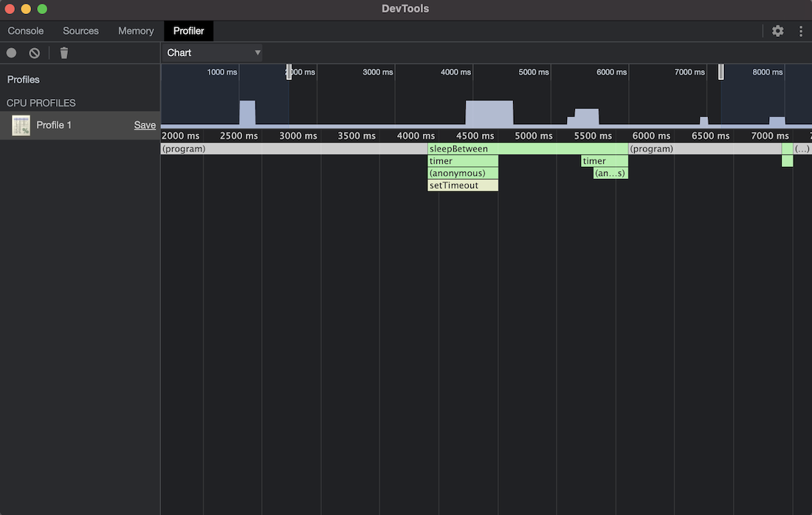This screenshot has height=515, width=812.
Task: Select the (program) frame after 6000 ms
Action: pos(701,149)
